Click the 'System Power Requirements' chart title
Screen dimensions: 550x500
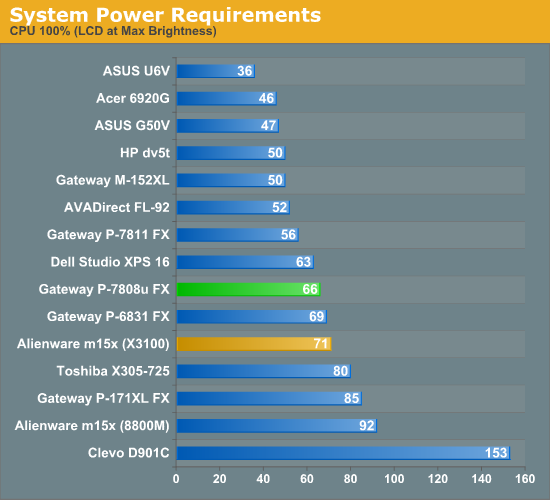pyautogui.click(x=165, y=15)
